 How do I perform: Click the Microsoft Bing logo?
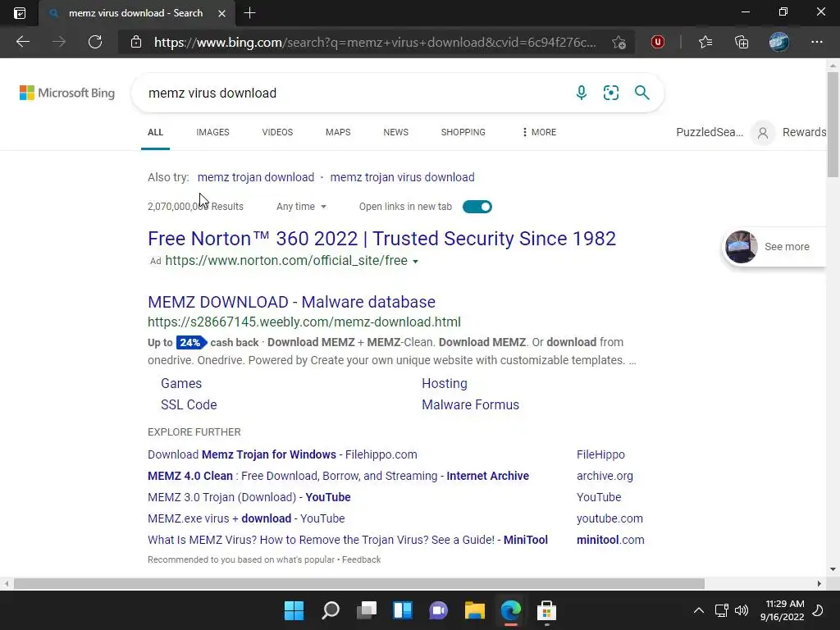click(x=67, y=93)
